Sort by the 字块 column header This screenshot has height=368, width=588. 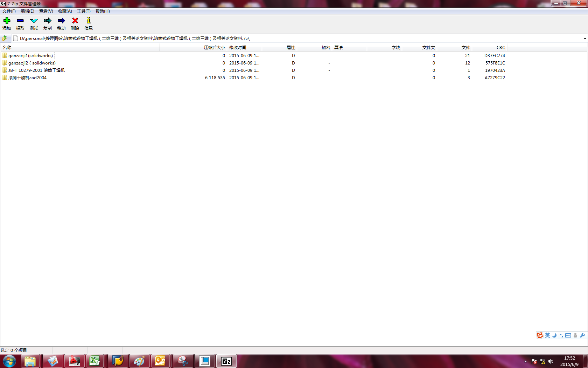click(384, 47)
